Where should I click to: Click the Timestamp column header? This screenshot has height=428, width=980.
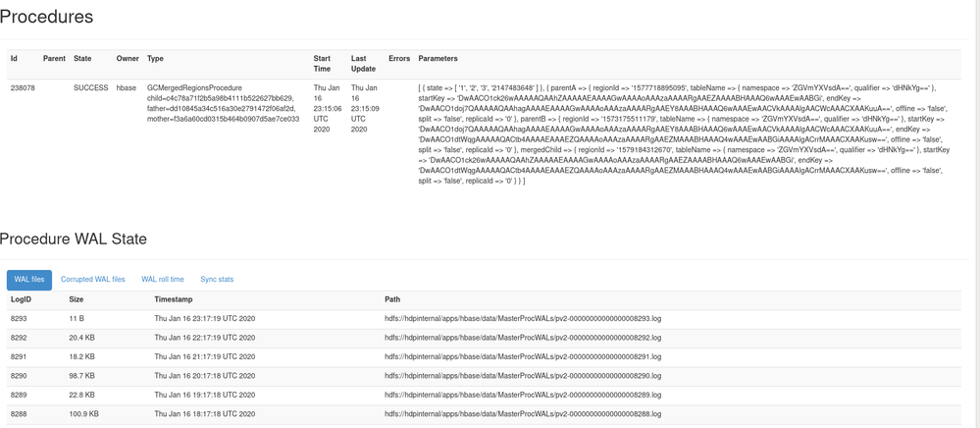pos(174,299)
